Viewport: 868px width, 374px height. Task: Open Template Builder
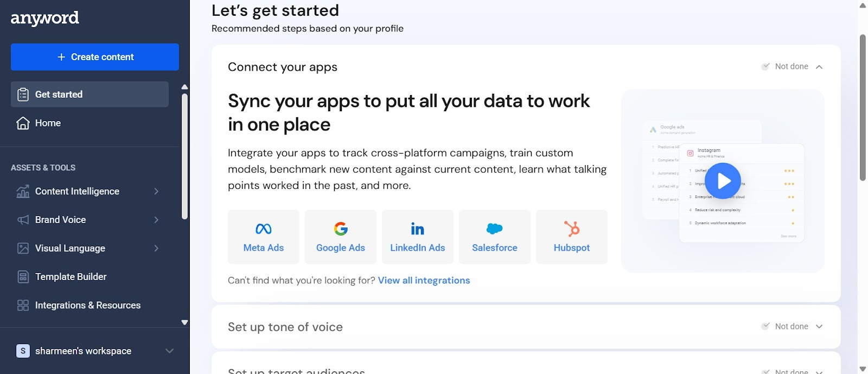(x=90, y=277)
